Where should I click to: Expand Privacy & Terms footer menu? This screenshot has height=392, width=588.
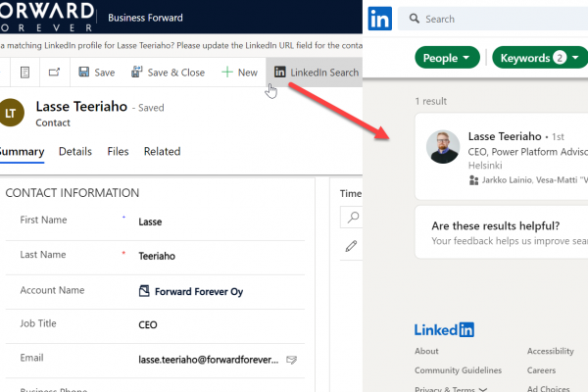[451, 388]
